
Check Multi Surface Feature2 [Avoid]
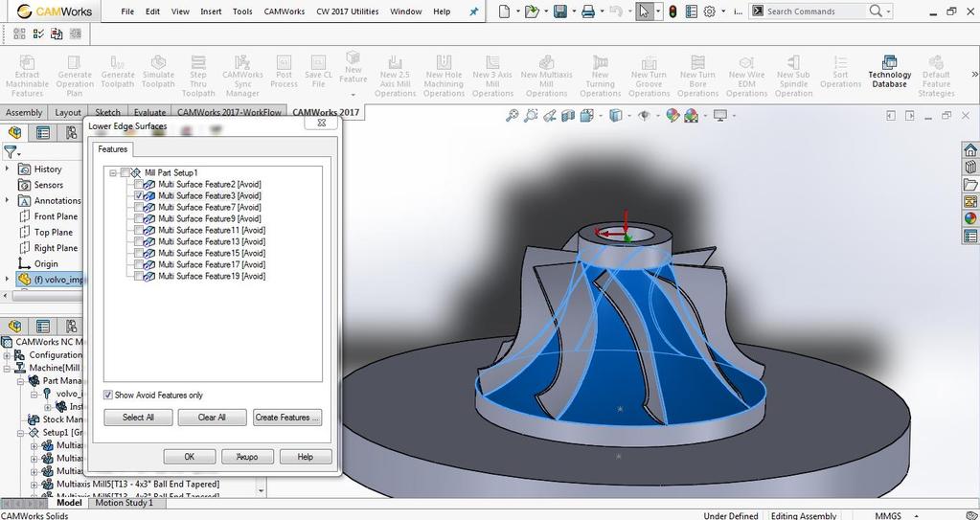139,185
